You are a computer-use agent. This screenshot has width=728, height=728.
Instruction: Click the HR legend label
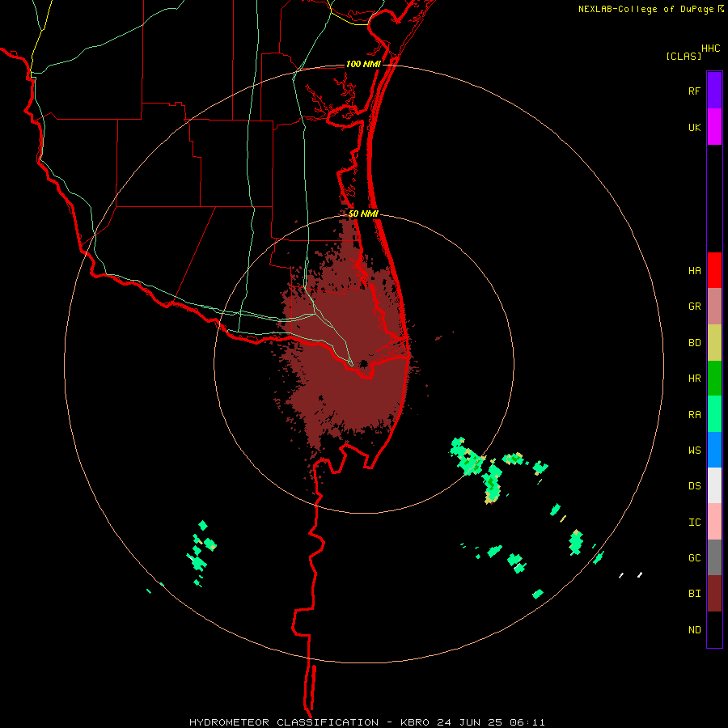pyautogui.click(x=694, y=379)
